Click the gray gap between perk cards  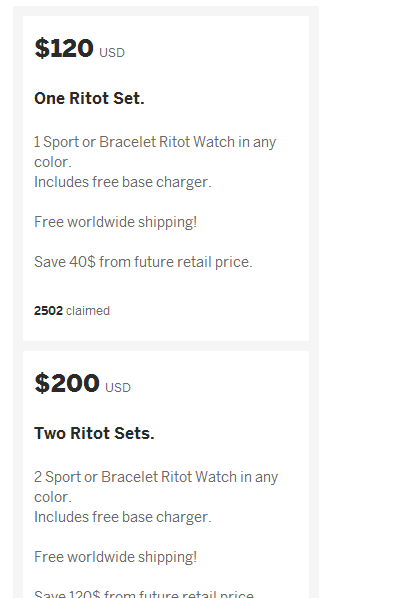[166, 346]
